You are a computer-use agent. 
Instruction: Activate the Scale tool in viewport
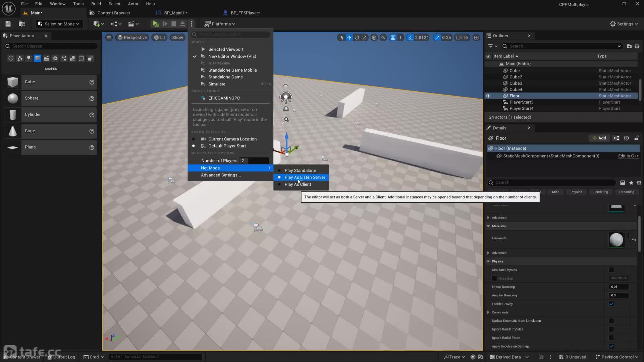tap(364, 38)
